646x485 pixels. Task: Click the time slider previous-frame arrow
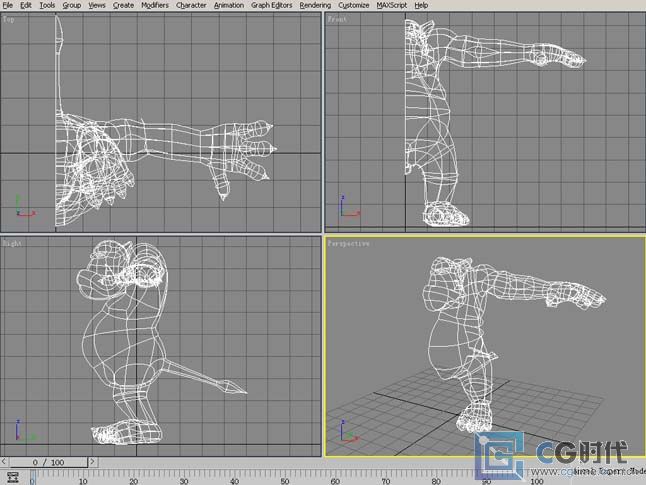[4, 462]
